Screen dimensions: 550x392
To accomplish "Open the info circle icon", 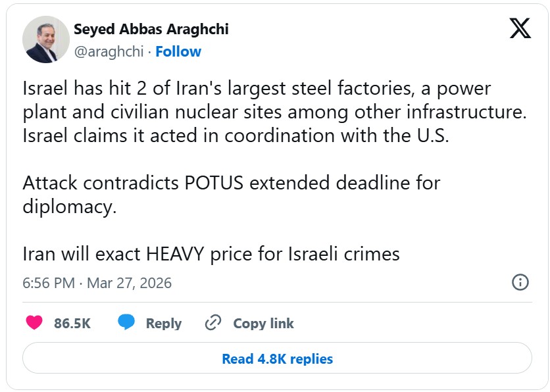I will (x=520, y=283).
